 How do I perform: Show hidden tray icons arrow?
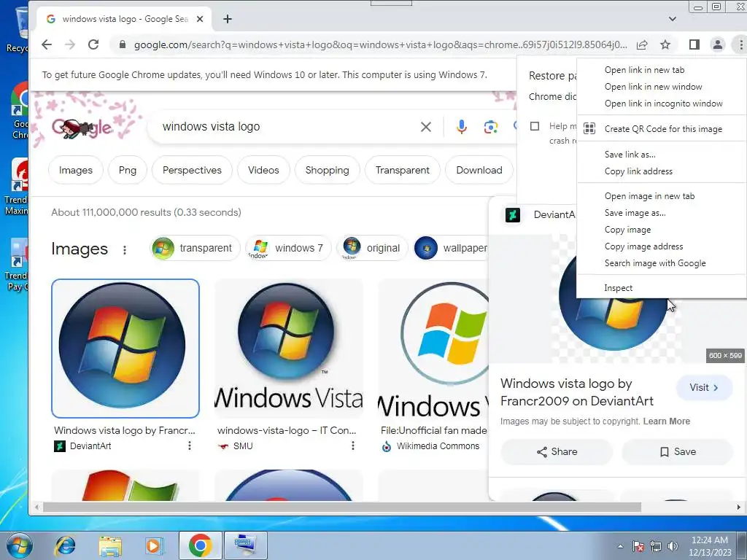tap(620, 546)
